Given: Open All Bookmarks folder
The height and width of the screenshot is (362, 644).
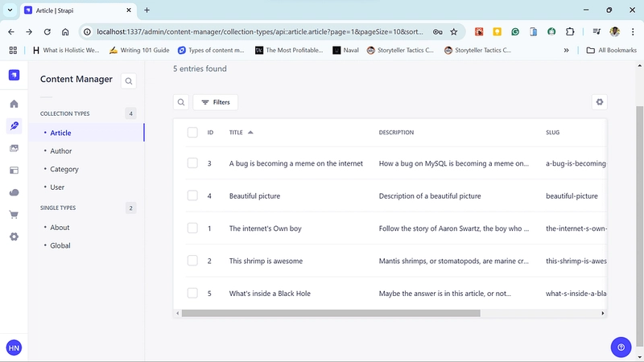Looking at the screenshot, I should (x=612, y=50).
